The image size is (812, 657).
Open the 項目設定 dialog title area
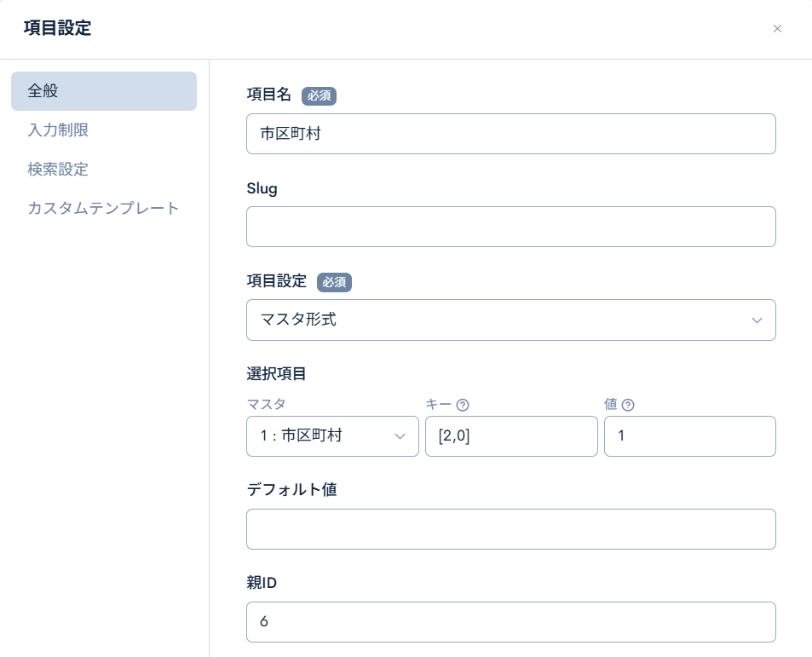(x=55, y=28)
